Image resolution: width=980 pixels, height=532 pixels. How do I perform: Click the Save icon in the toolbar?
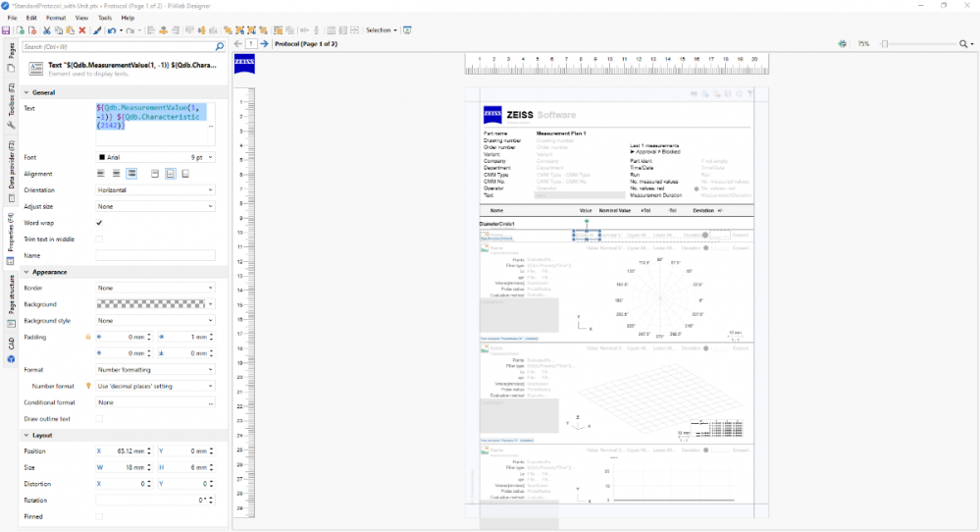7,30
